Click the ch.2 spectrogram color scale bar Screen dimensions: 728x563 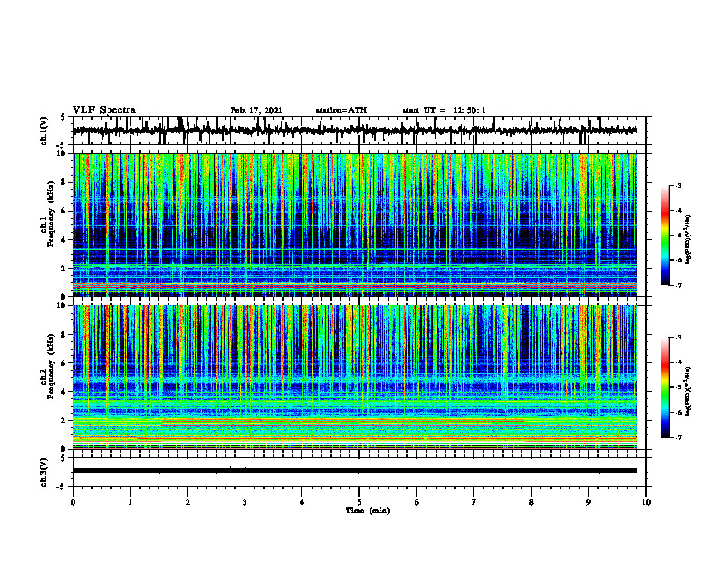[665, 387]
